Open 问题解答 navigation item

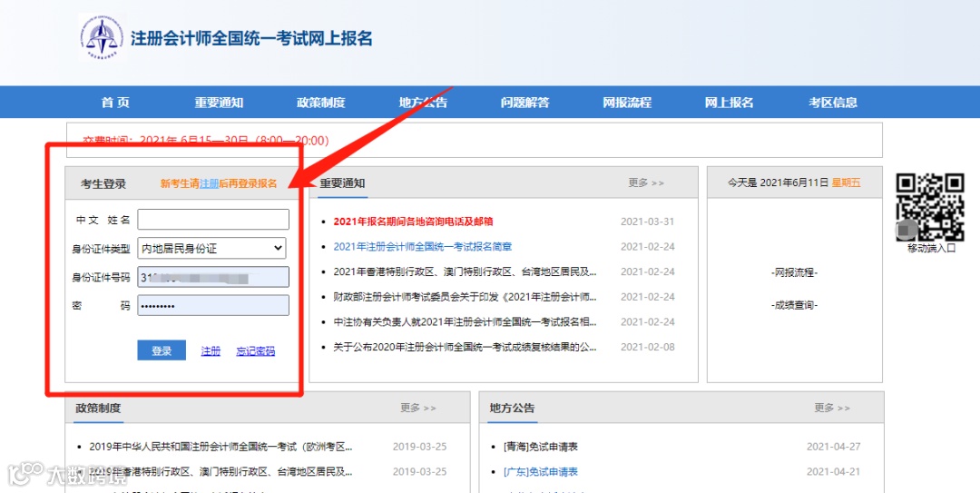tap(525, 103)
